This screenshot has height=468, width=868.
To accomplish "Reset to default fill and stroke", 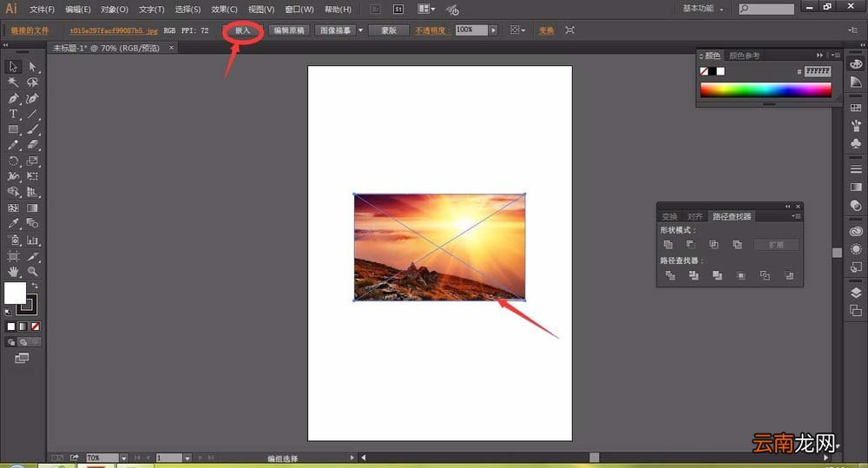I will coord(8,312).
